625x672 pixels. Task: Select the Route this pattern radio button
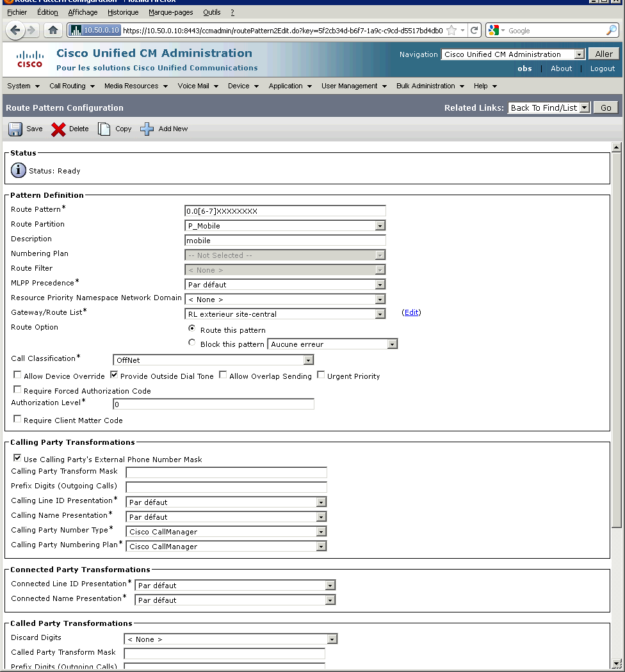click(191, 328)
